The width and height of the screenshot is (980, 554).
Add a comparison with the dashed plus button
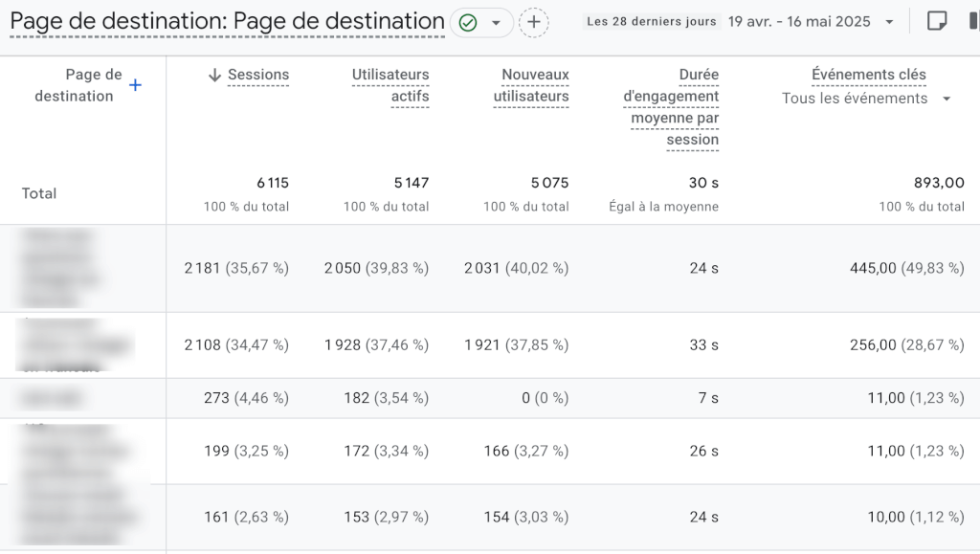click(534, 22)
